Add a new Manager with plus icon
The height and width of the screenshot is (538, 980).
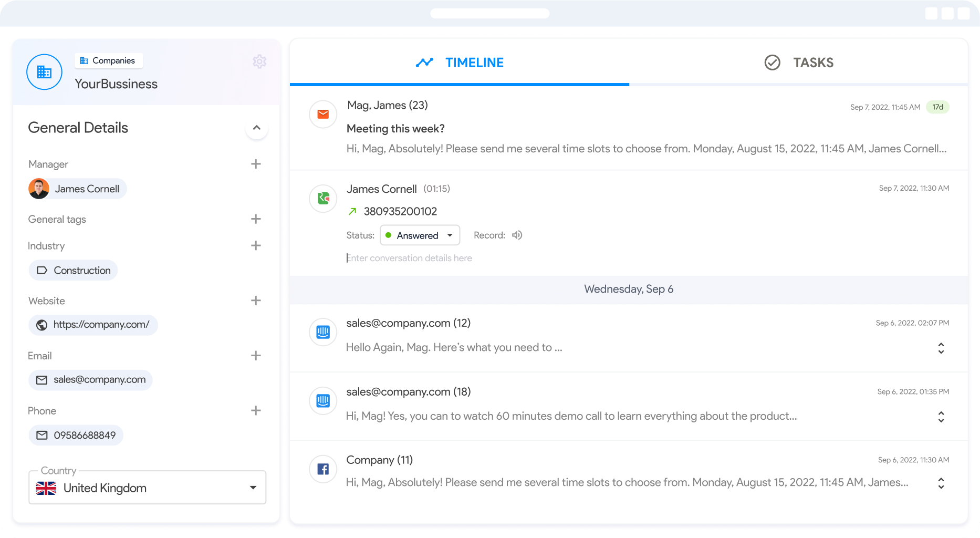tap(256, 164)
